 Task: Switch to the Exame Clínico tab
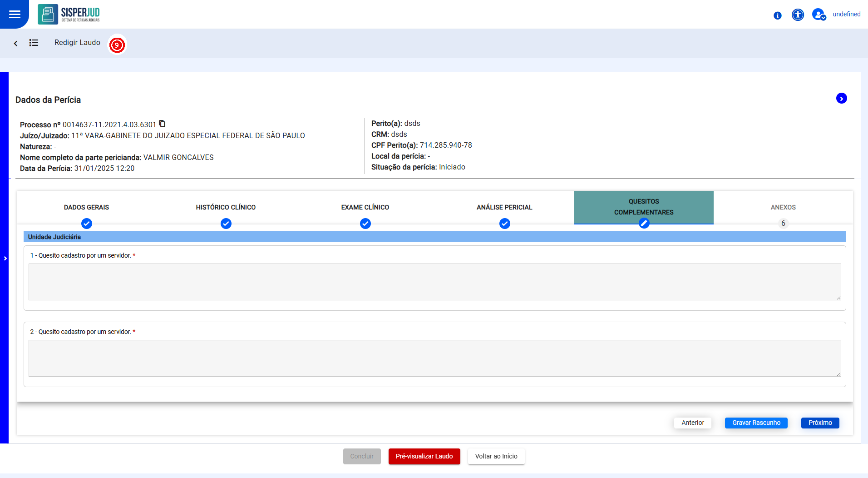coord(365,207)
